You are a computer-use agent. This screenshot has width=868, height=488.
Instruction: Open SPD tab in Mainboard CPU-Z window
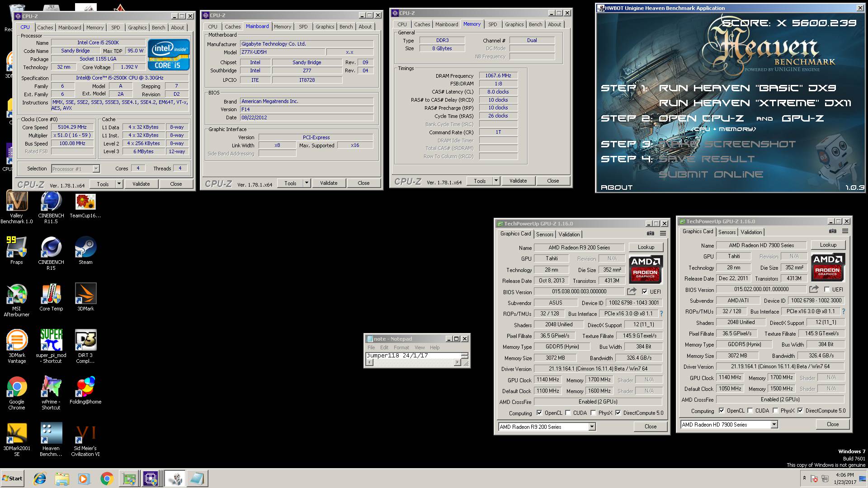(303, 27)
